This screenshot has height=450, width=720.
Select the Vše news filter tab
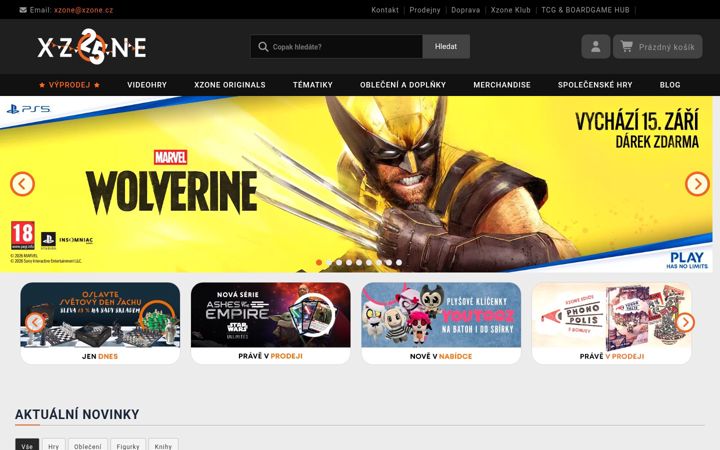coord(27,445)
